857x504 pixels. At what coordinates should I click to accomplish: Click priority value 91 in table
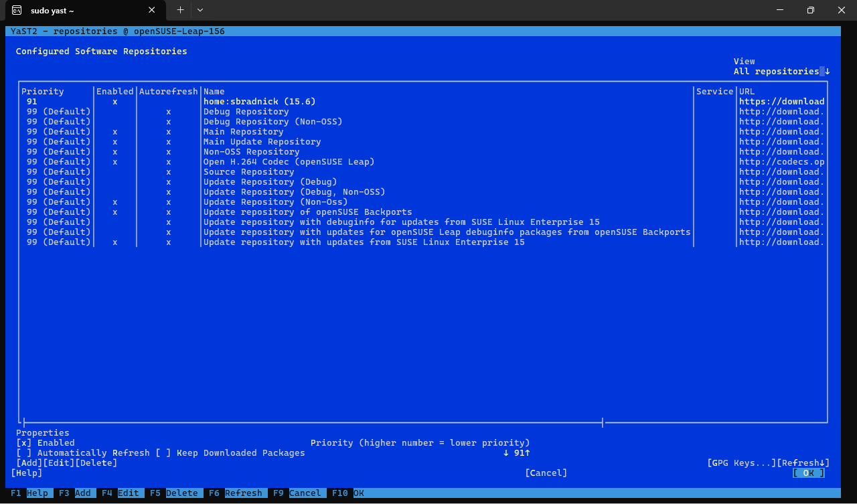pyautogui.click(x=32, y=102)
